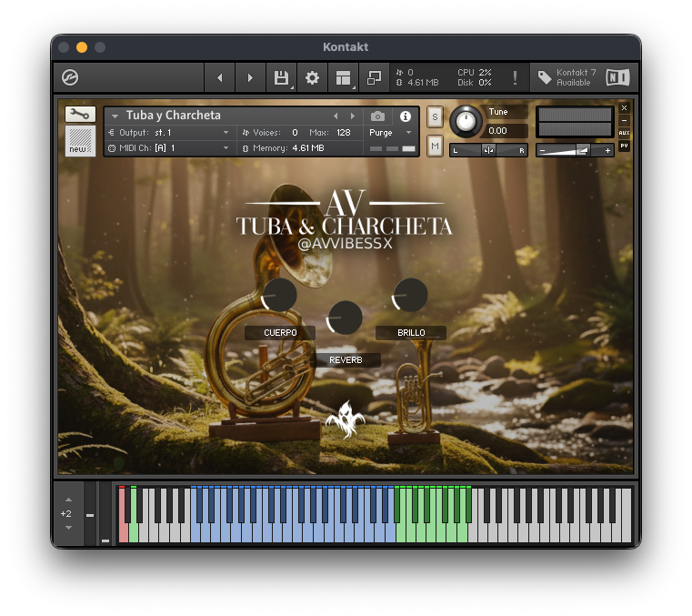Go to previous instrument in toolbar

220,77
